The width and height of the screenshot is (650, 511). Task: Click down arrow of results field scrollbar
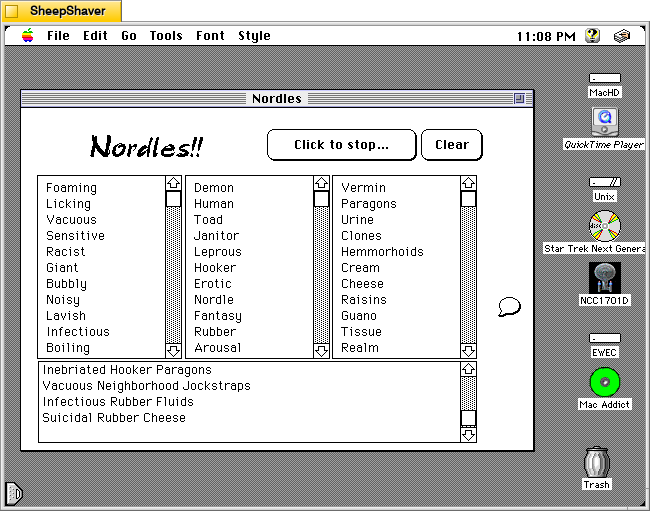[468, 435]
